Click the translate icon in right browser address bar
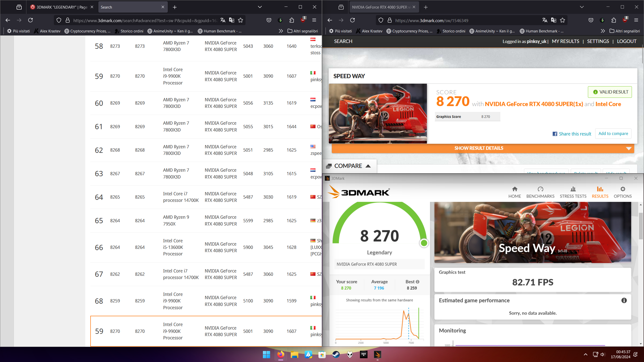The height and width of the screenshot is (362, 644). pos(545,20)
